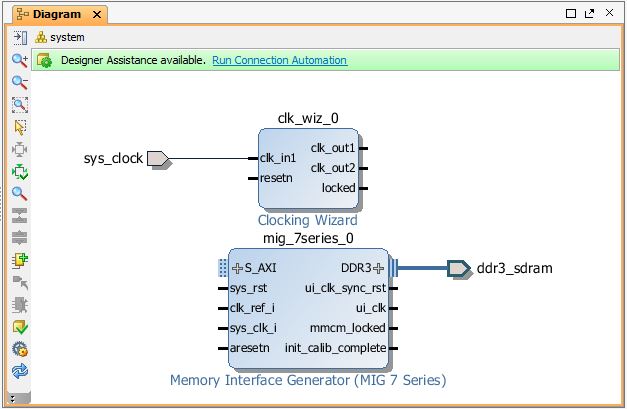The height and width of the screenshot is (409, 627).
Task: Select the wire between sys_clock and clk_in1
Action: pos(209,158)
